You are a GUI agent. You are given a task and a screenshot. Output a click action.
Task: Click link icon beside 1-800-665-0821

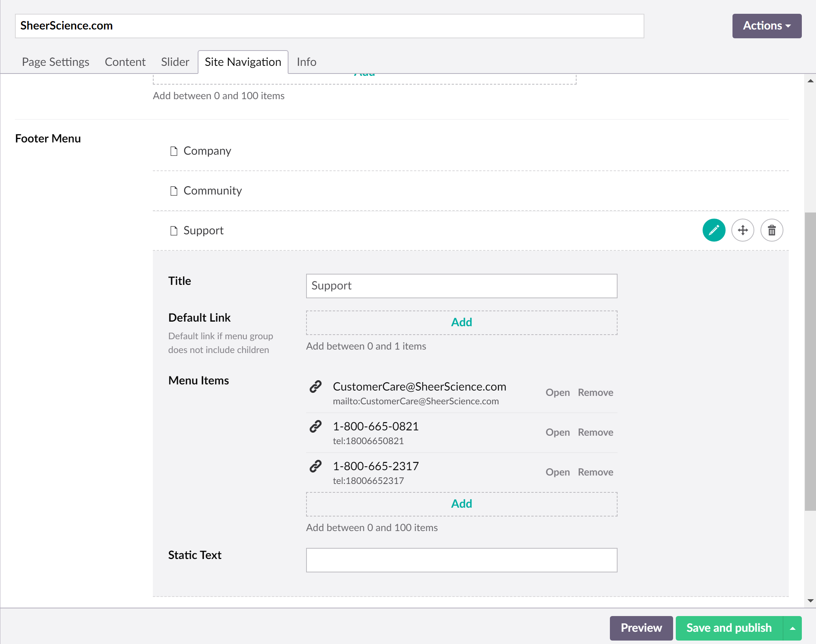[x=315, y=427]
